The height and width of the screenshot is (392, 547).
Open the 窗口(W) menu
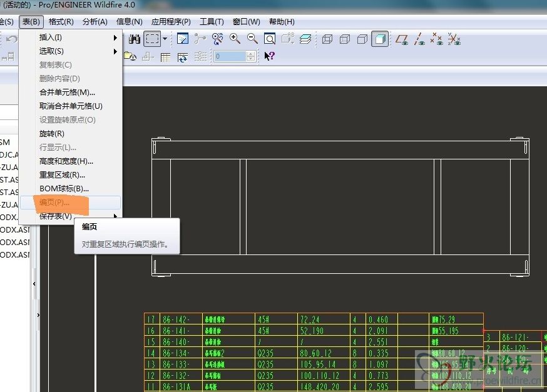tap(247, 22)
